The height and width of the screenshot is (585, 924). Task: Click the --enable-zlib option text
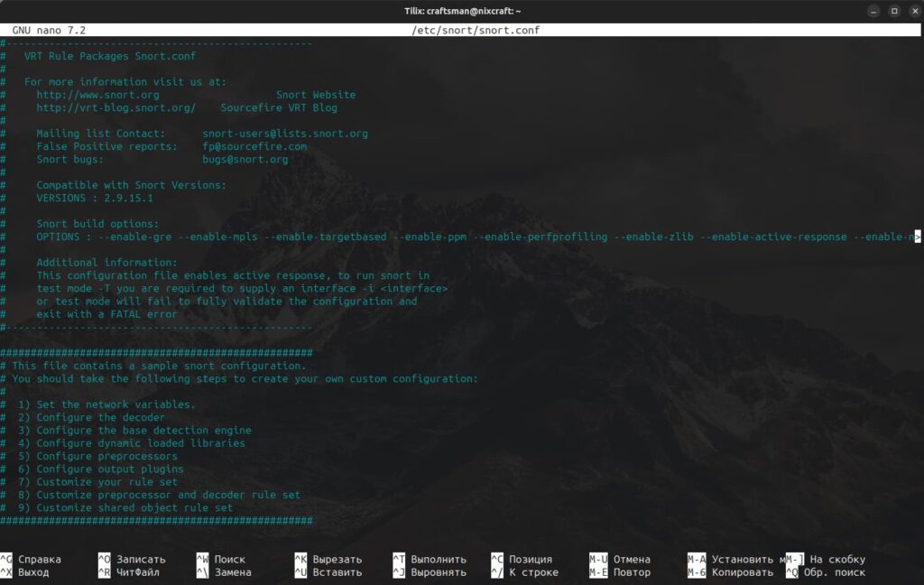[x=653, y=237]
